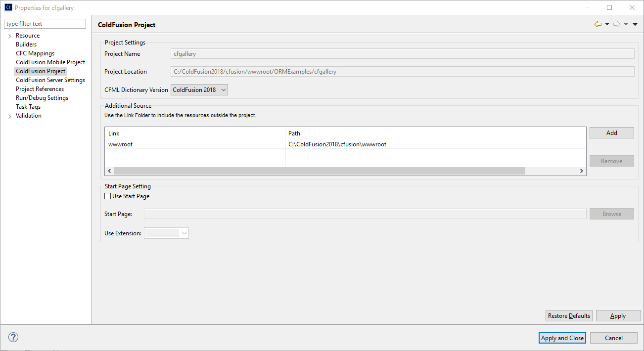This screenshot has width=644, height=351.
Task: Open the view menu triangle icon top right
Action: [x=636, y=24]
